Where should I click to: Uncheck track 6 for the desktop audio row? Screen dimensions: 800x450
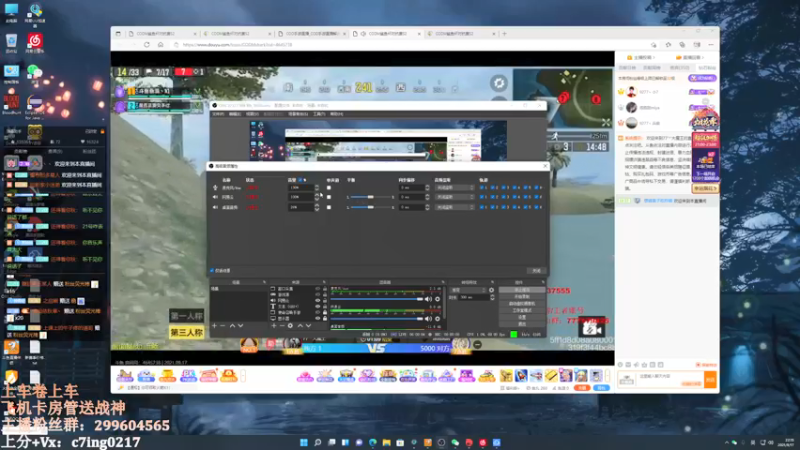click(537, 207)
